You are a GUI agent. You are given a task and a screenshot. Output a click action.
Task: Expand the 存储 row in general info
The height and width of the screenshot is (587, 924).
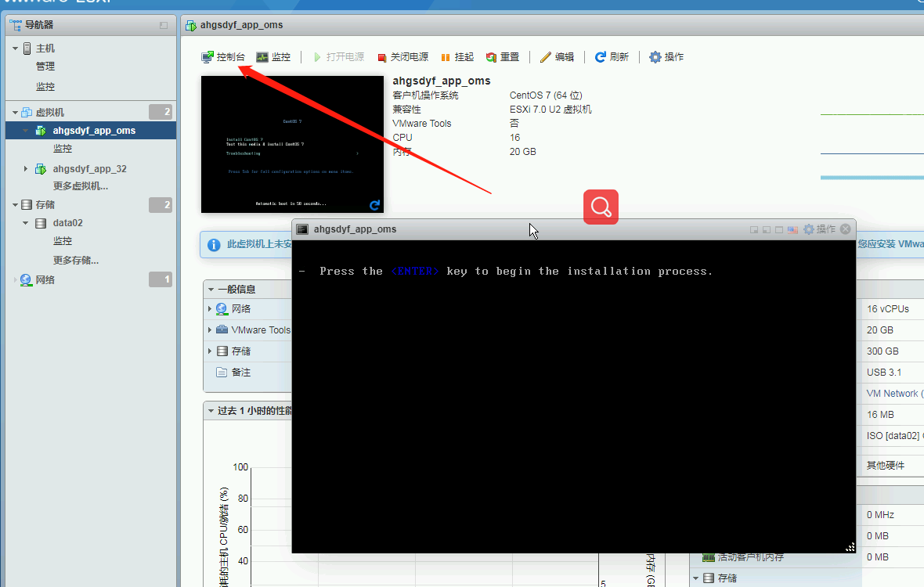(x=210, y=351)
